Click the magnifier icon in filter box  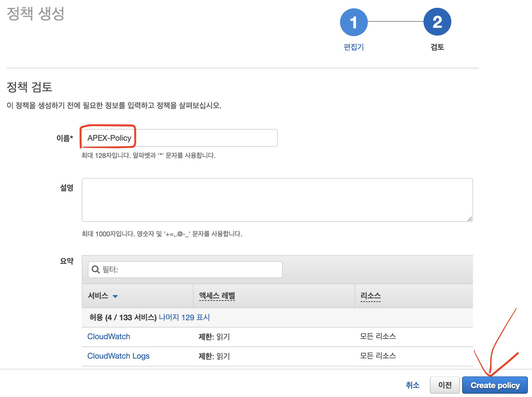95,269
